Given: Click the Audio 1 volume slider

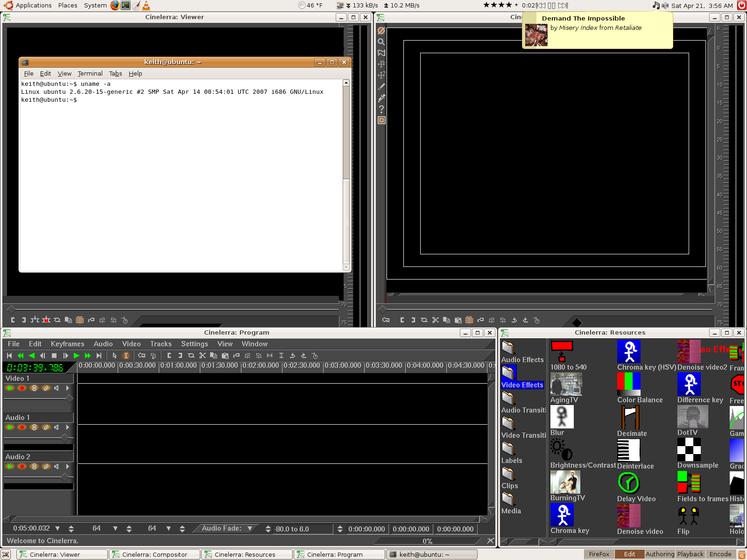Looking at the screenshot, I should pos(39,438).
